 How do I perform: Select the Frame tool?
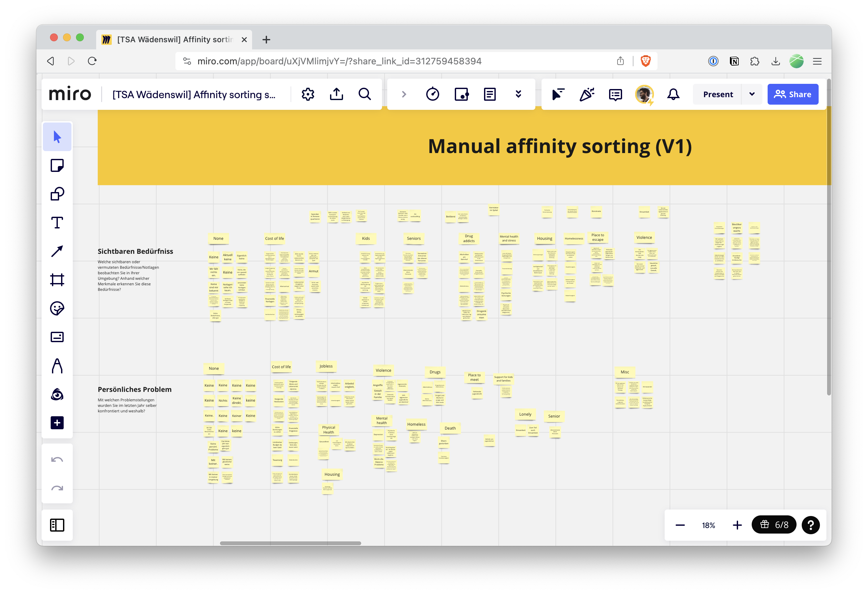(x=57, y=280)
